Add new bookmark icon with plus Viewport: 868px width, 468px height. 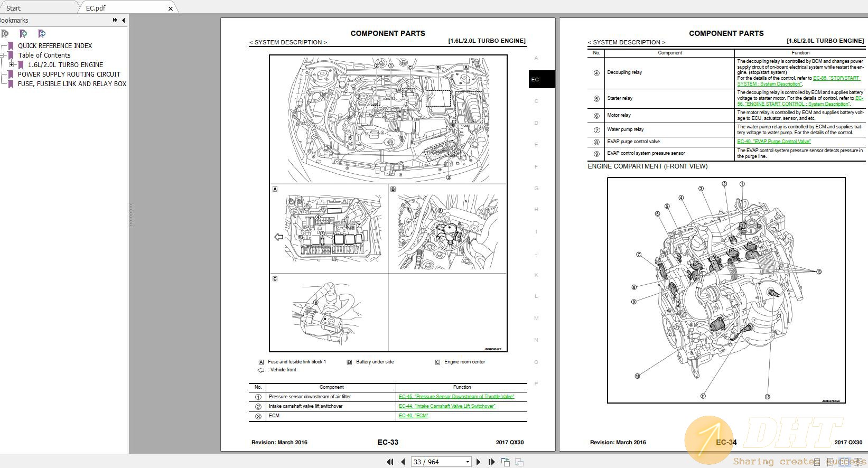pos(23,34)
